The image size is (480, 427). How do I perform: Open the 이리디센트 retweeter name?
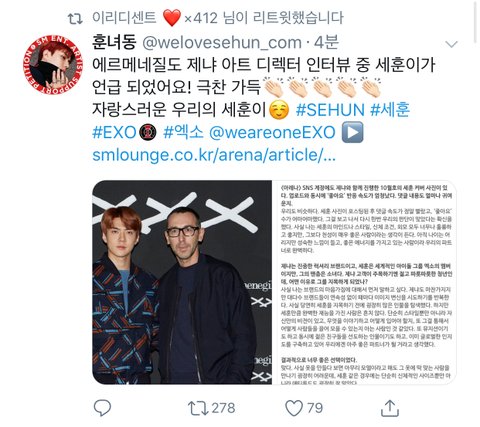124,18
